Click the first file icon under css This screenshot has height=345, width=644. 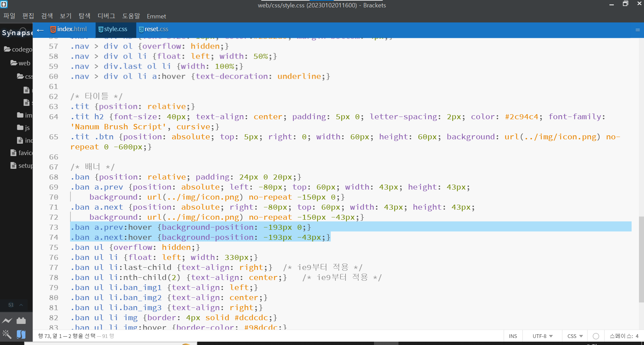click(x=26, y=90)
